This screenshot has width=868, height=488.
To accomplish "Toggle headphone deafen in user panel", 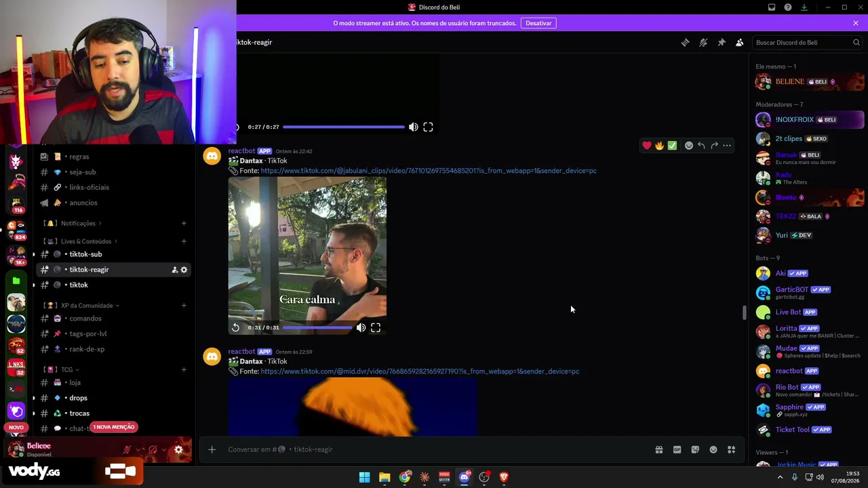I will coord(153,449).
